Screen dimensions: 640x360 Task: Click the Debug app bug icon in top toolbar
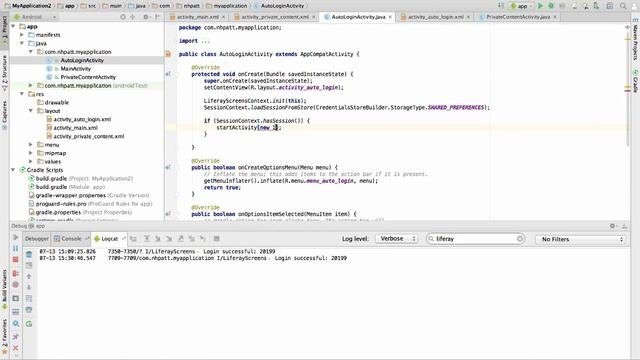pos(551,6)
